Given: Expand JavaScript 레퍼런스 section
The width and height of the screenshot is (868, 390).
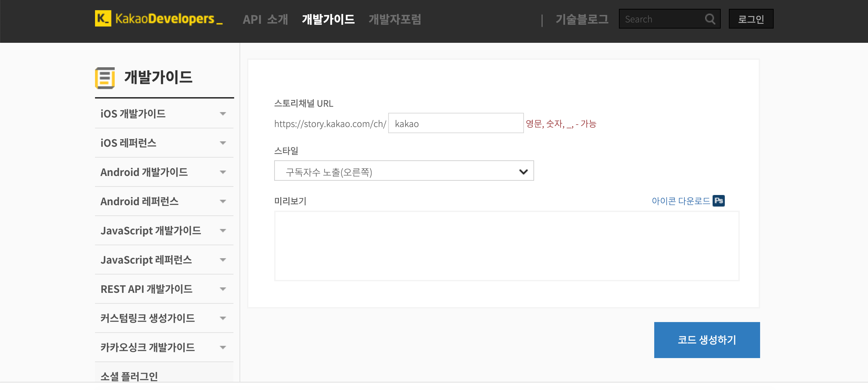Looking at the screenshot, I should pyautogui.click(x=223, y=260).
